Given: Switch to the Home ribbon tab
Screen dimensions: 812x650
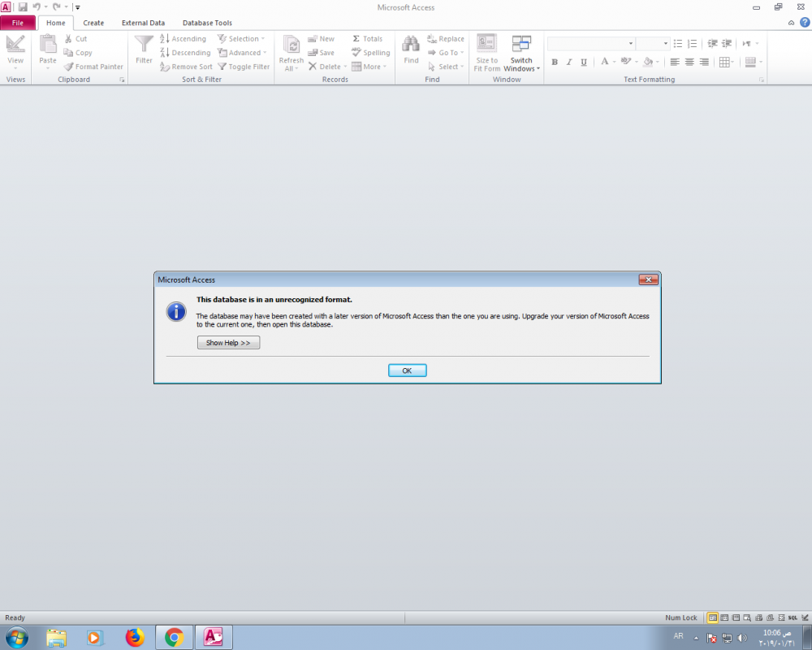Looking at the screenshot, I should coord(56,23).
